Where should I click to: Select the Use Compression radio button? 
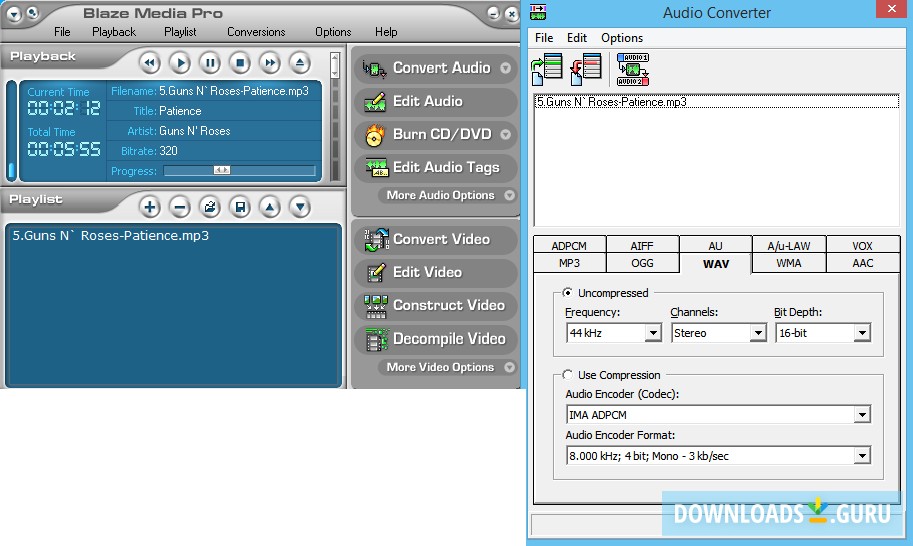(x=567, y=374)
